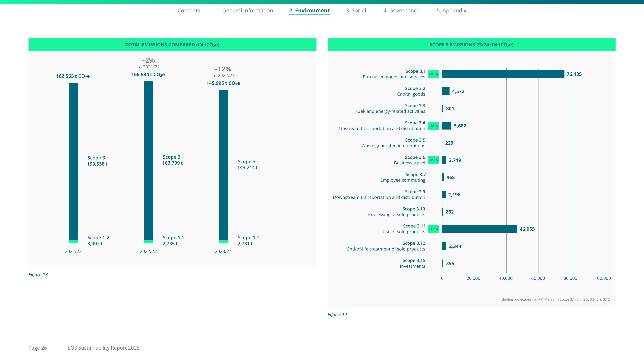644x362 pixels.
Task: Click the Figure 14 caption
Action: tap(337, 315)
